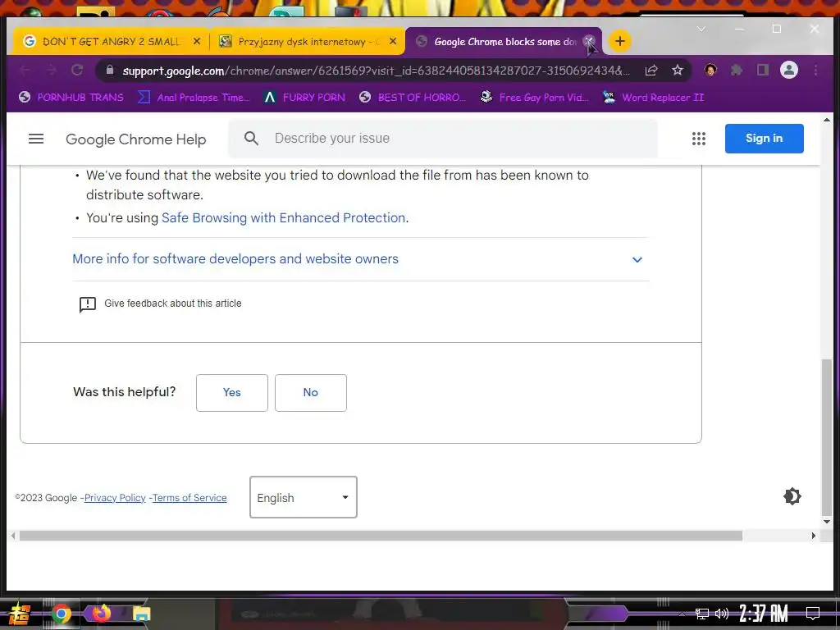
Task: Switch to the DON'T GET ANGRY 2 tab
Action: pyautogui.click(x=110, y=41)
